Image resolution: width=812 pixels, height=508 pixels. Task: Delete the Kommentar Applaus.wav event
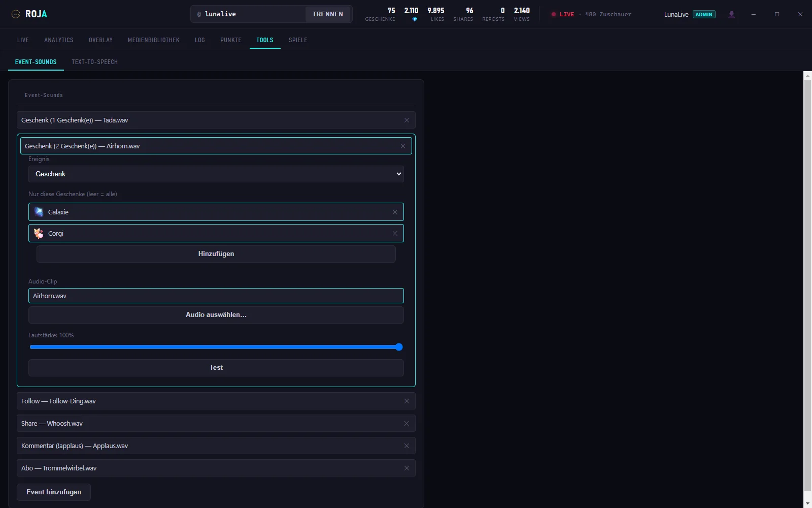pos(407,446)
